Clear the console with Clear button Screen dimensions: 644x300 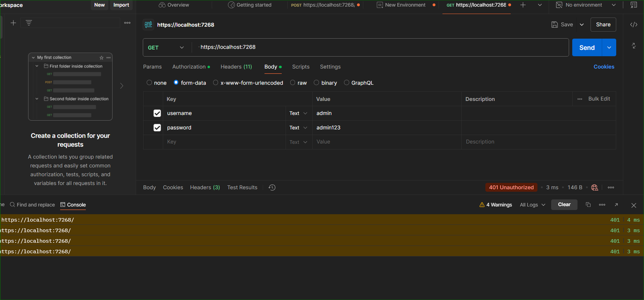(564, 205)
